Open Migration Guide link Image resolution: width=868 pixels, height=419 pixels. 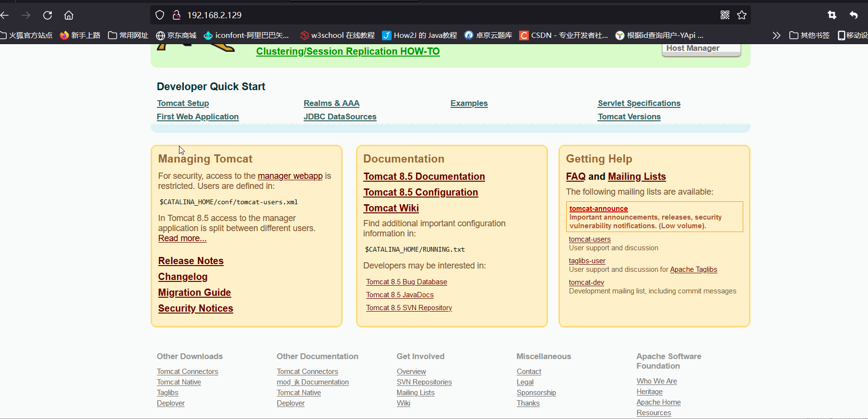194,292
